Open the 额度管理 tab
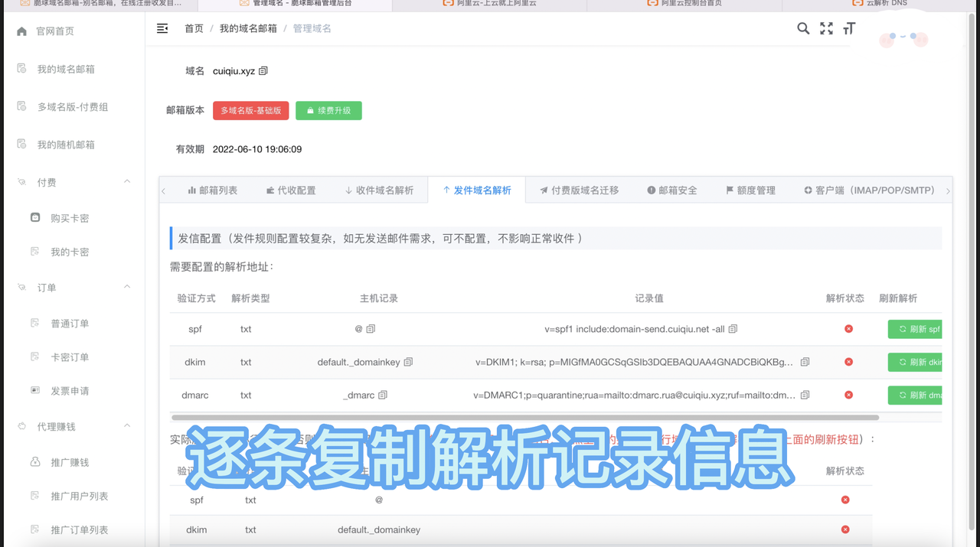The image size is (980, 547). tap(750, 190)
